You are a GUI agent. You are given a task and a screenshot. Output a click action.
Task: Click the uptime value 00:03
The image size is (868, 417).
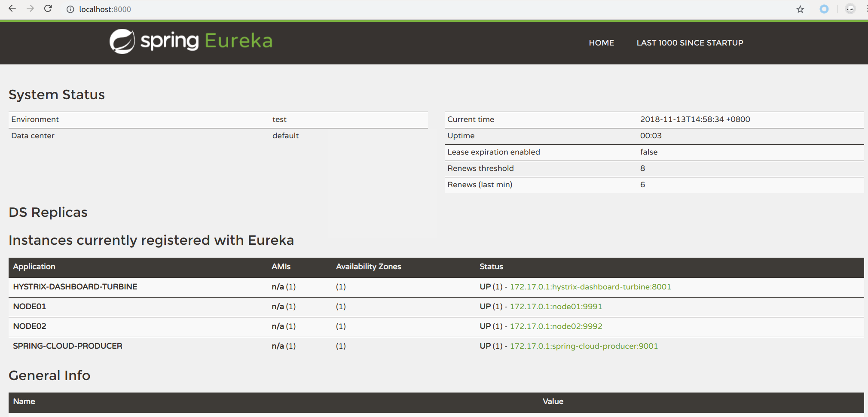point(651,135)
